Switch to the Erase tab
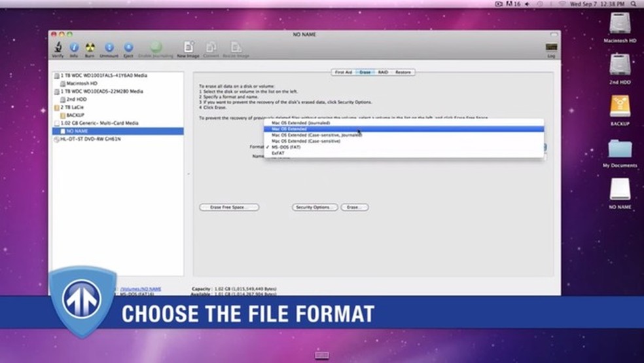This screenshot has height=363, width=644. (365, 72)
